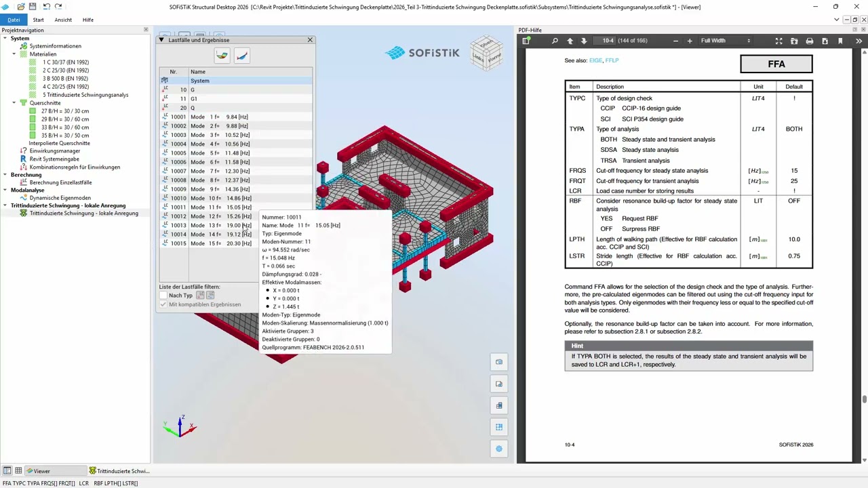
Task: Save project with the floppy disk icon
Action: tap(32, 7)
